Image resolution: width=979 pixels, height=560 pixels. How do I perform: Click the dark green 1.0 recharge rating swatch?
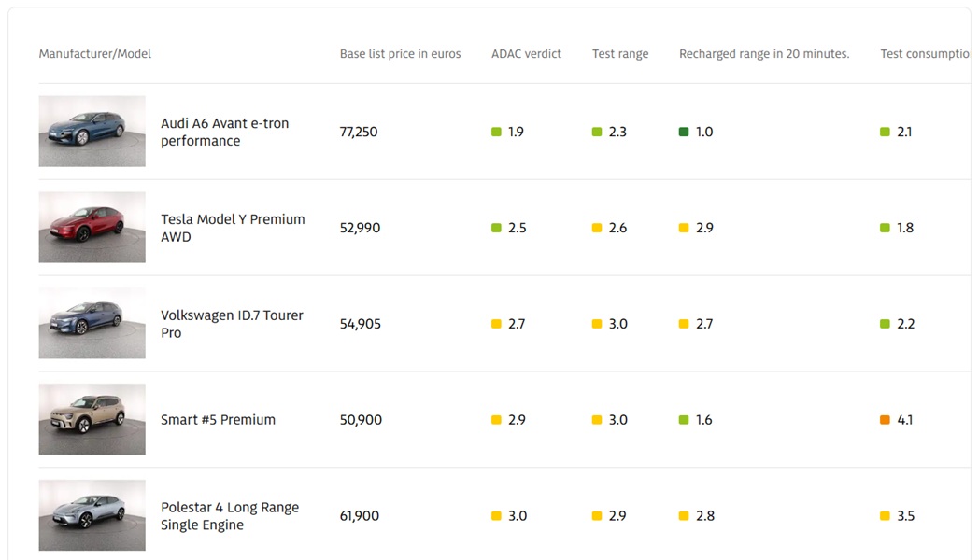click(684, 133)
